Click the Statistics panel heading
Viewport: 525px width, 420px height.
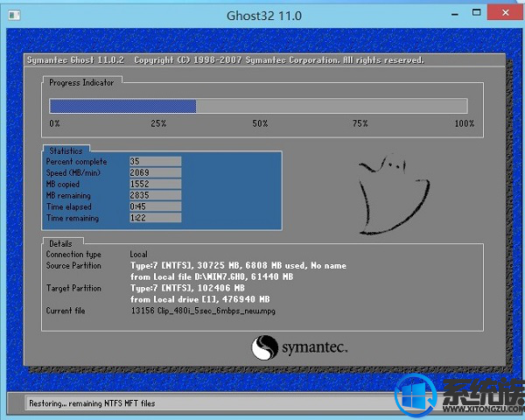[66, 150]
